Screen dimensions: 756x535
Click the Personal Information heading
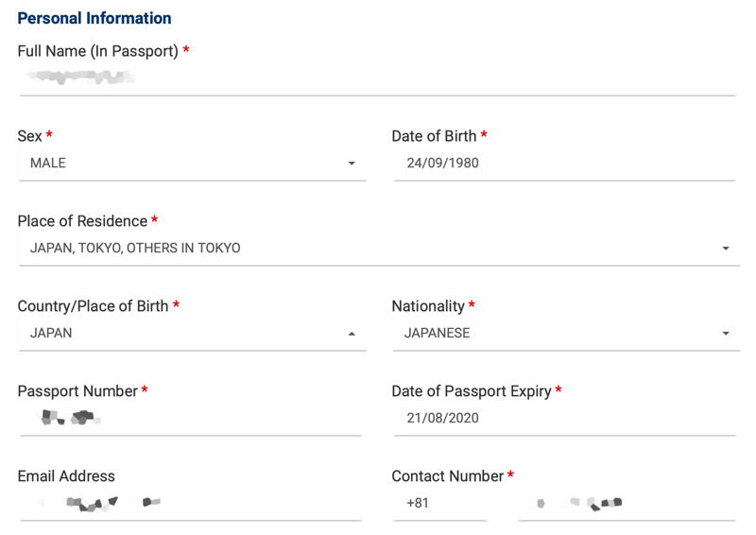tap(94, 18)
